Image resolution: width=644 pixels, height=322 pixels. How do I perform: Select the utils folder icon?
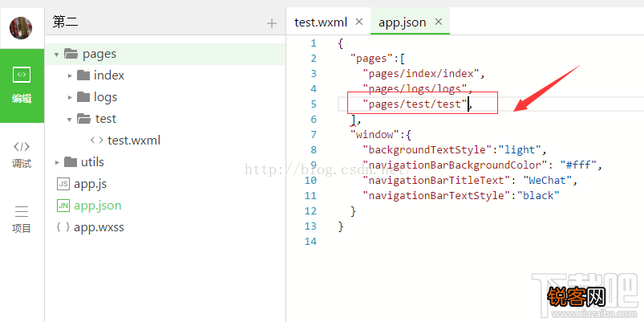pyautogui.click(x=71, y=161)
